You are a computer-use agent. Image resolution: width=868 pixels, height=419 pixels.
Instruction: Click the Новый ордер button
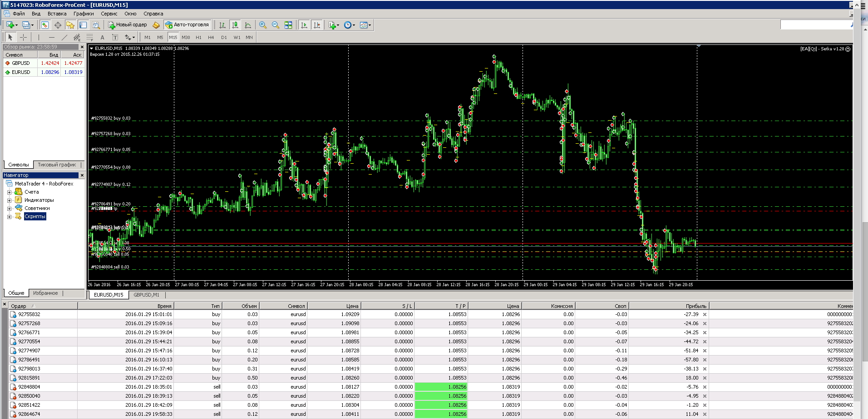(128, 25)
